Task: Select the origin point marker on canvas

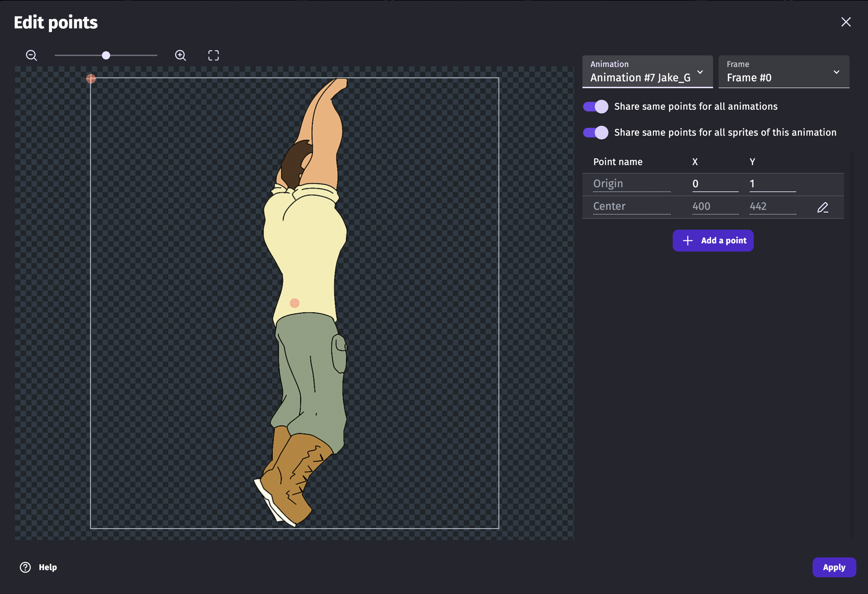Action: [x=91, y=79]
